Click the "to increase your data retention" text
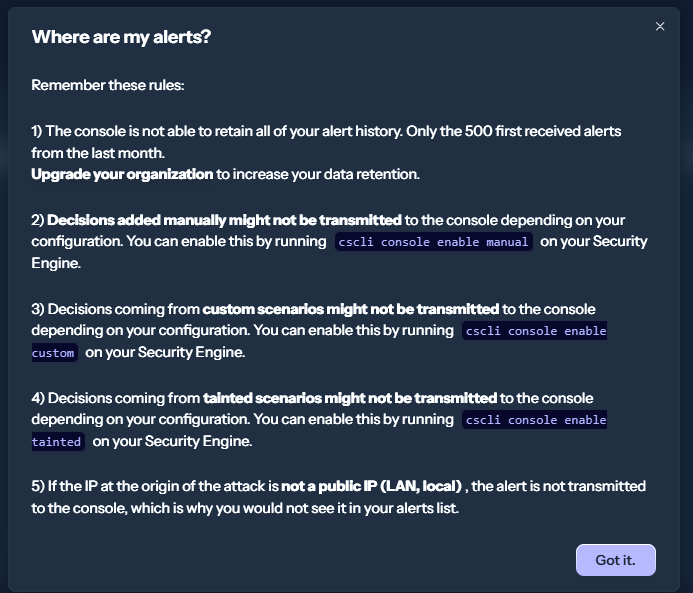The width and height of the screenshot is (693, 593). click(x=317, y=174)
